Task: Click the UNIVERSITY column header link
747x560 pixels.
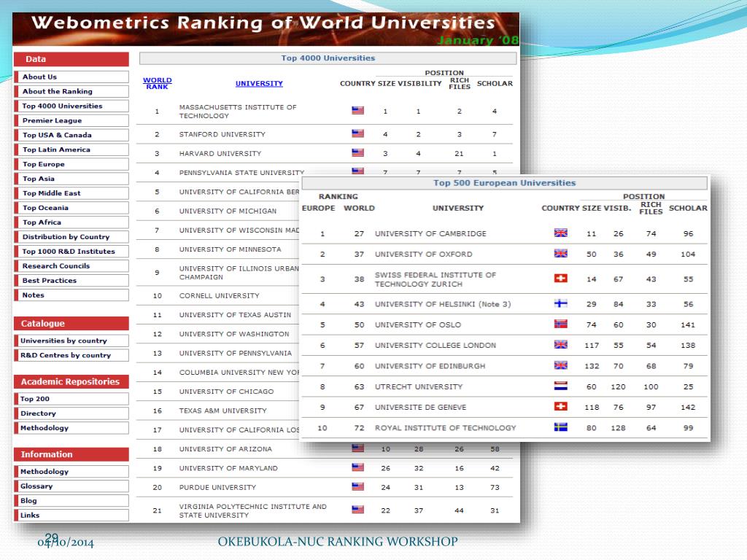Action: (259, 83)
